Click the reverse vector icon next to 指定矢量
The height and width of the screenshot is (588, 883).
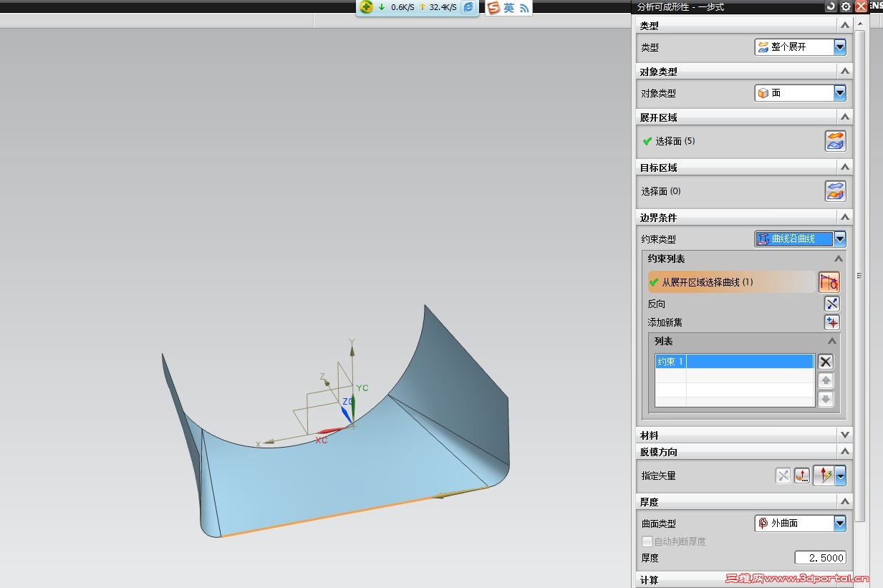pos(783,476)
